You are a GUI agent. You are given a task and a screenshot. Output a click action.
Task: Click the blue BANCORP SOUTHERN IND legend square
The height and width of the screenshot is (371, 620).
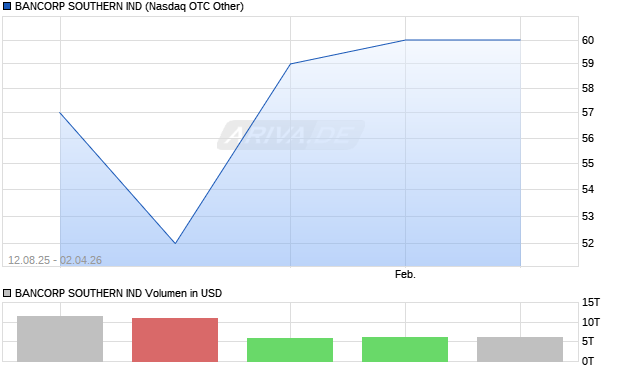(7, 6)
